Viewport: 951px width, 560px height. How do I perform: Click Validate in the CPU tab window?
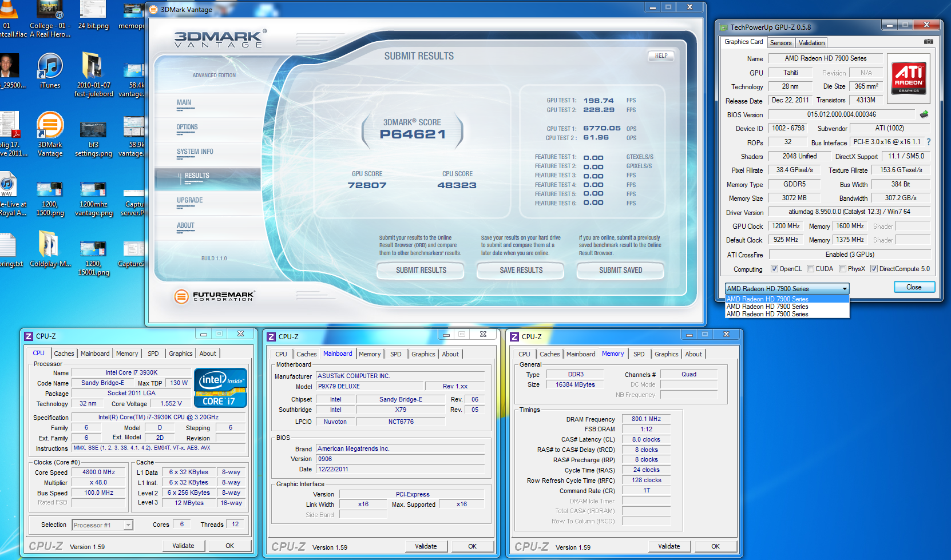(x=183, y=546)
